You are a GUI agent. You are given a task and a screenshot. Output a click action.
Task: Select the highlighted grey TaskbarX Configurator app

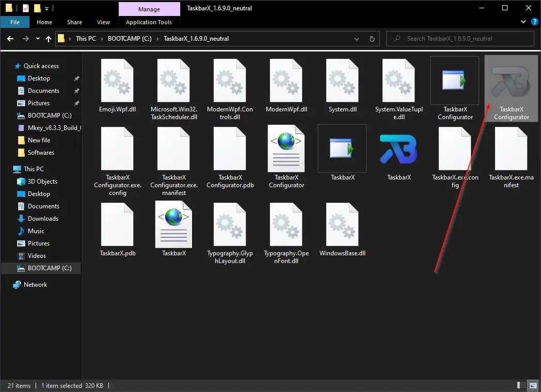pyautogui.click(x=511, y=89)
